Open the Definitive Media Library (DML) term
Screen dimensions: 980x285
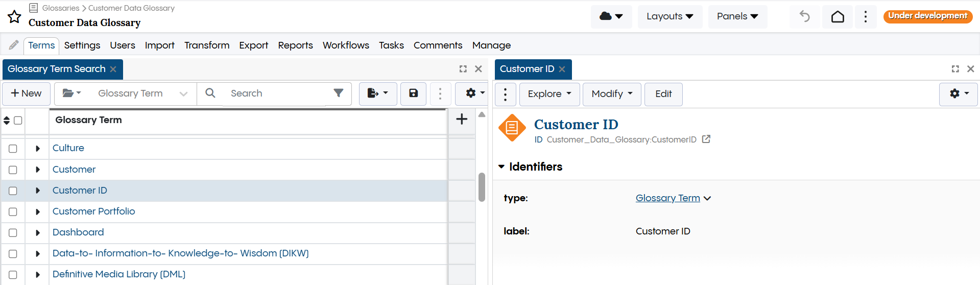[x=119, y=274]
